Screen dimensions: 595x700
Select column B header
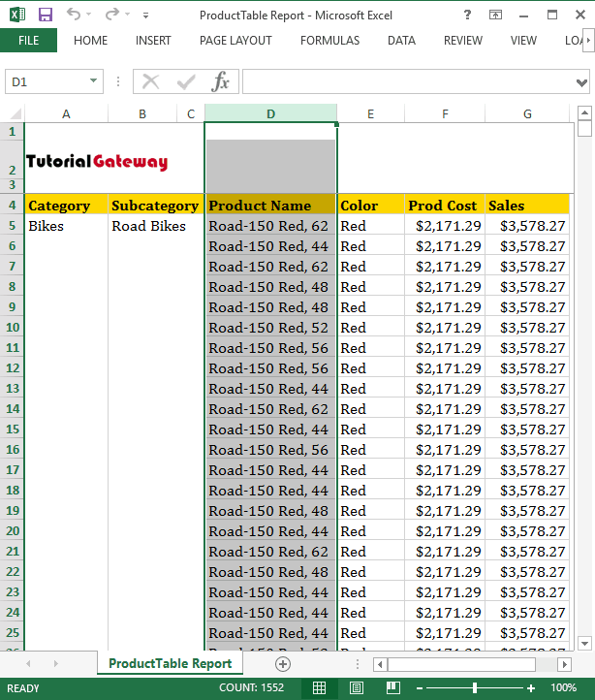pos(142,113)
